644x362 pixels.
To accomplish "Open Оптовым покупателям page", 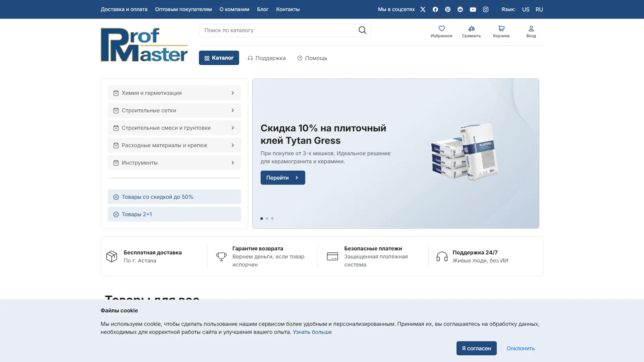I will click(x=183, y=9).
